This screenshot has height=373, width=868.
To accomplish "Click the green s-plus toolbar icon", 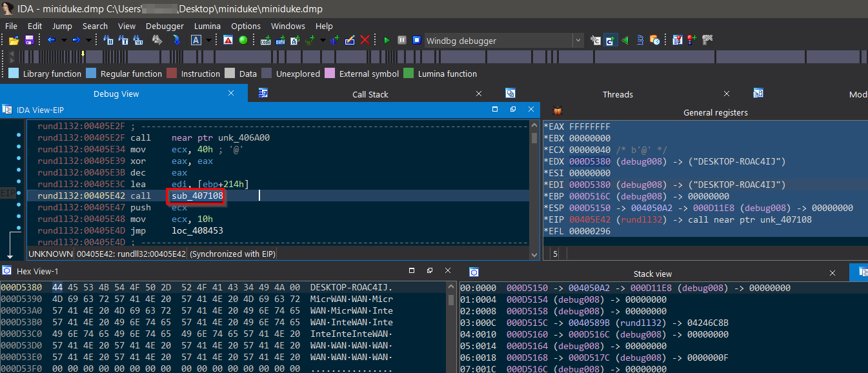I will 310,40.
